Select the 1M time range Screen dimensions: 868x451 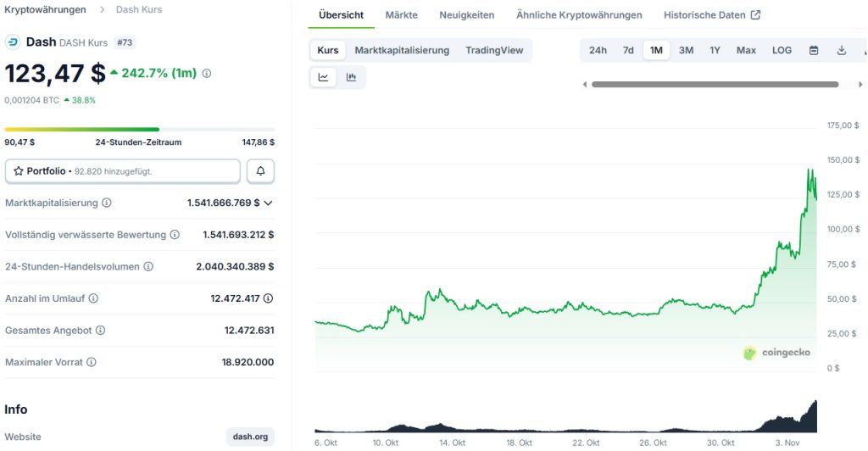(657, 50)
